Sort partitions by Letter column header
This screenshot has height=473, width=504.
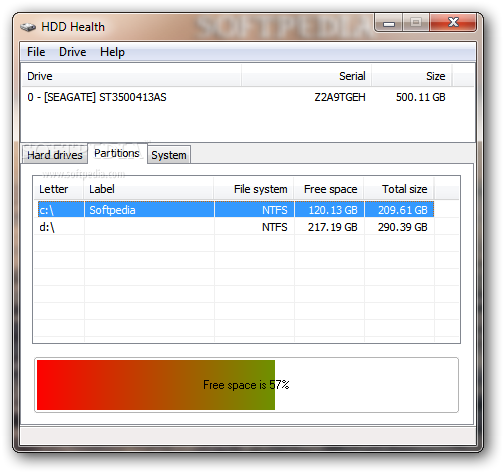(x=59, y=189)
